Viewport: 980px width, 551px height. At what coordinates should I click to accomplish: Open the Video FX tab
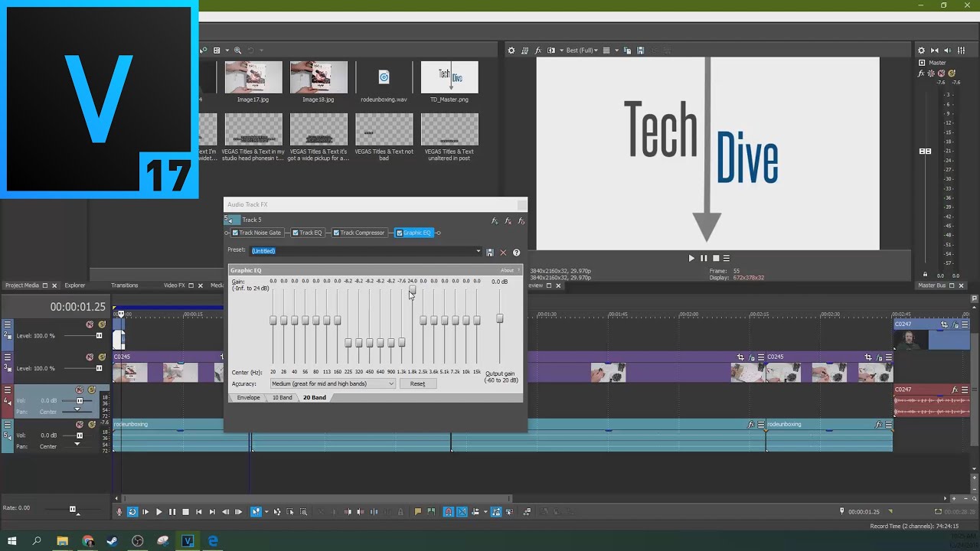coord(175,285)
